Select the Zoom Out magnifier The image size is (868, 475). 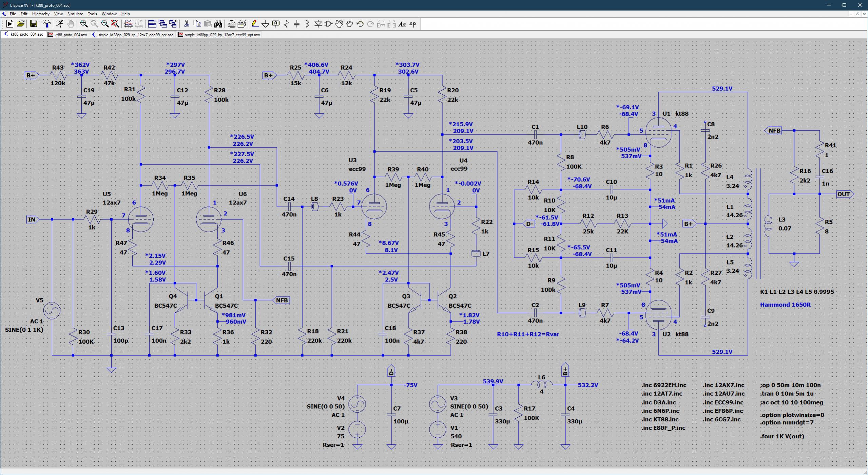105,24
